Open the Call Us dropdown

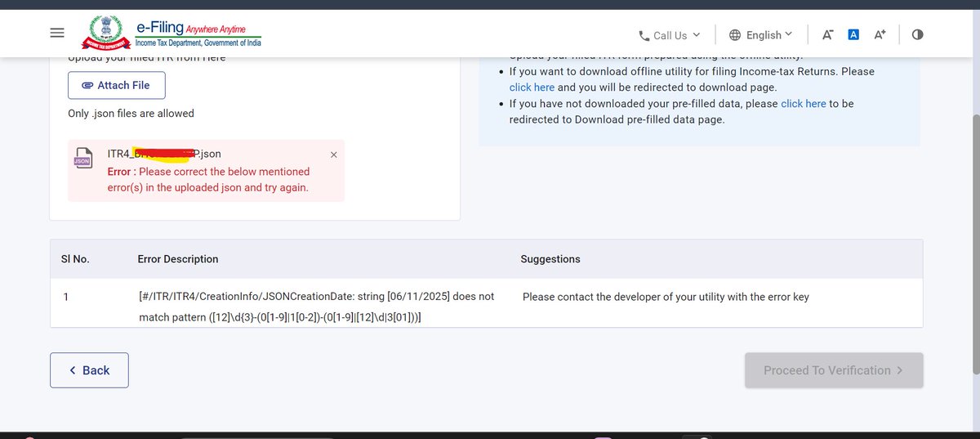click(670, 35)
